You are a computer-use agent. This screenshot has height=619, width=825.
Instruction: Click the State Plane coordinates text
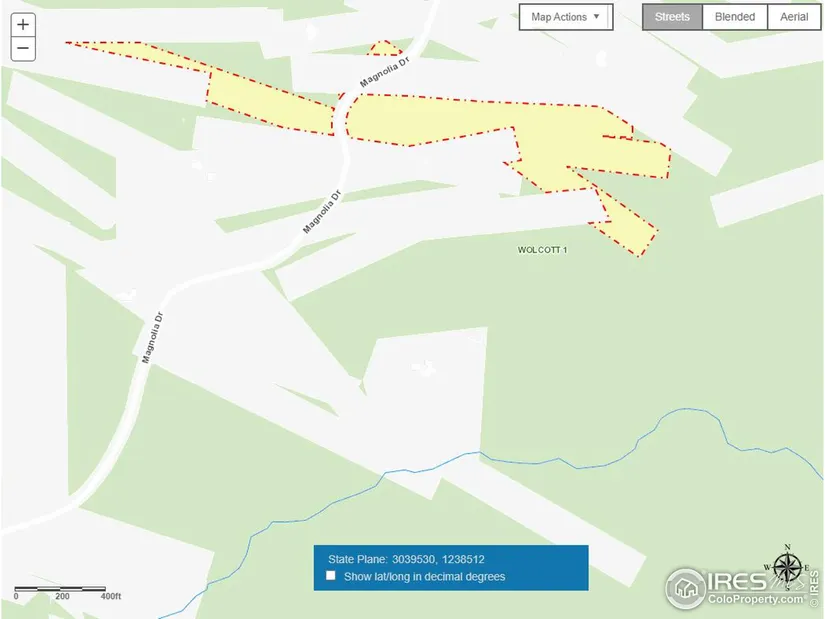pos(406,559)
